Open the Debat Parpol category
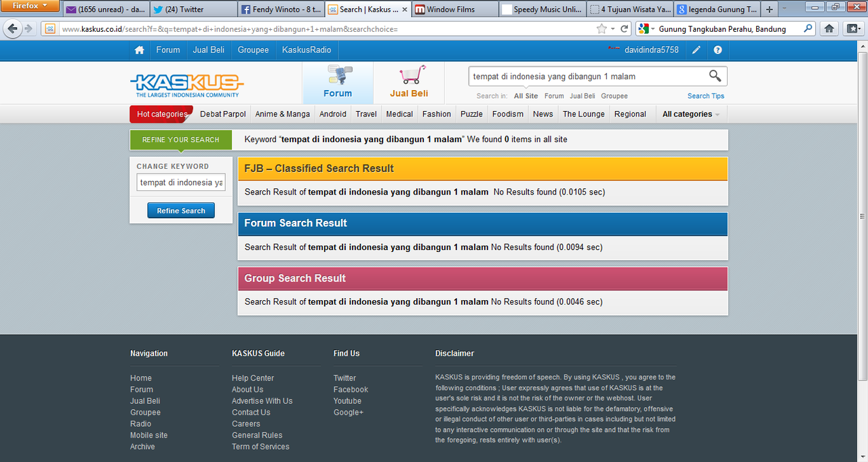The image size is (868, 462). point(223,114)
